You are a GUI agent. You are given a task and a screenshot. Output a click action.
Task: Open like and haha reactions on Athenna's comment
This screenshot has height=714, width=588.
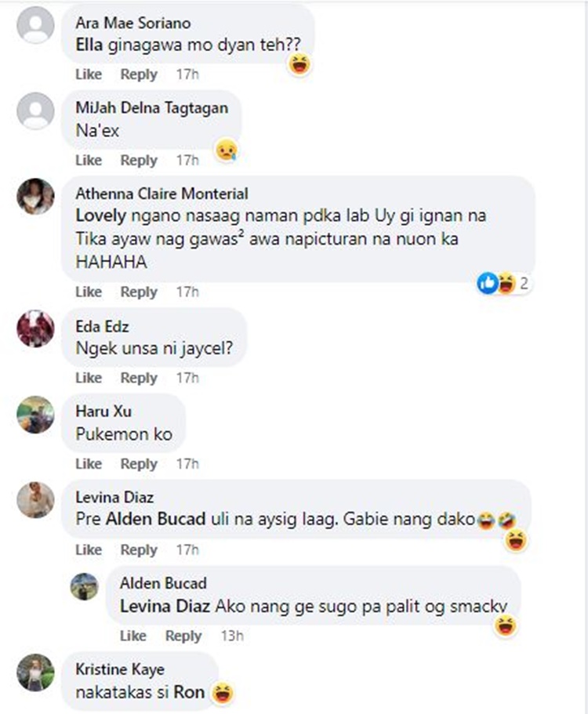pyautogui.click(x=503, y=283)
